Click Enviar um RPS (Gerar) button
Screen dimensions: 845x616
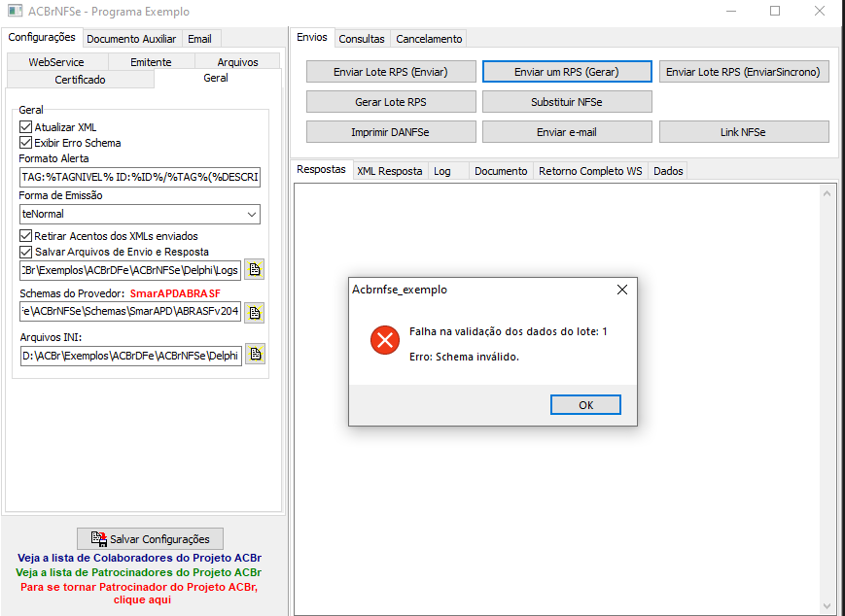pos(567,72)
